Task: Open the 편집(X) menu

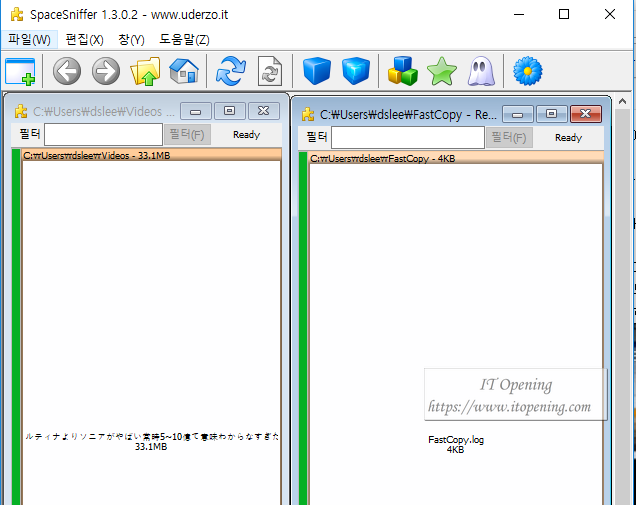Action: [84, 39]
